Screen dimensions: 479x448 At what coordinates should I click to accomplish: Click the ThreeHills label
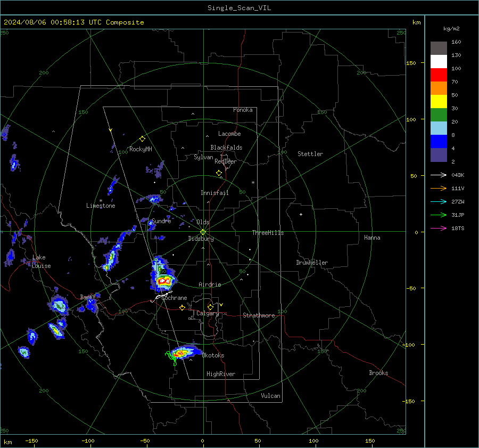point(268,233)
